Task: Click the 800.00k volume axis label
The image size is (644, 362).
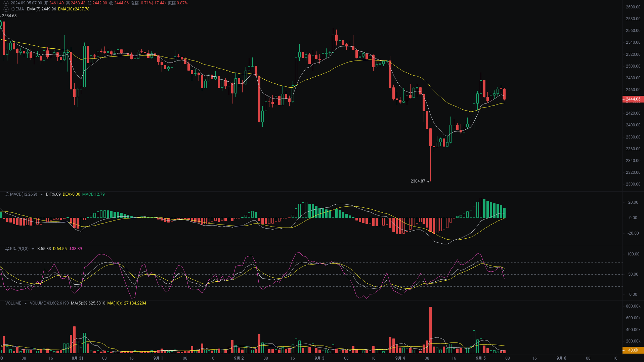Action: [x=633, y=306]
